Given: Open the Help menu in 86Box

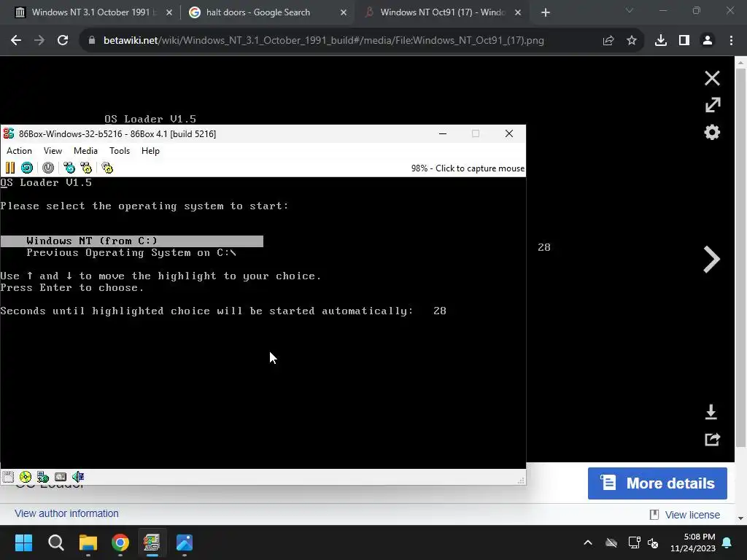Looking at the screenshot, I should (x=150, y=151).
